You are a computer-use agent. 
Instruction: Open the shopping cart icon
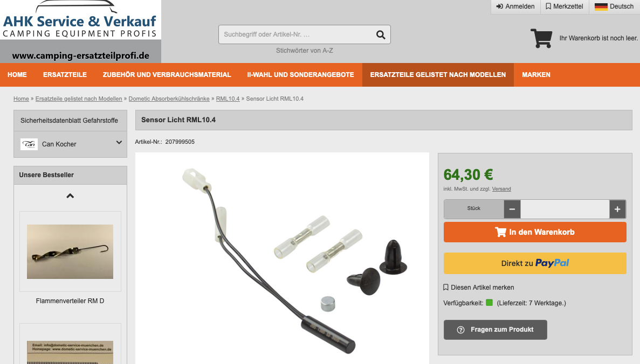coord(541,38)
